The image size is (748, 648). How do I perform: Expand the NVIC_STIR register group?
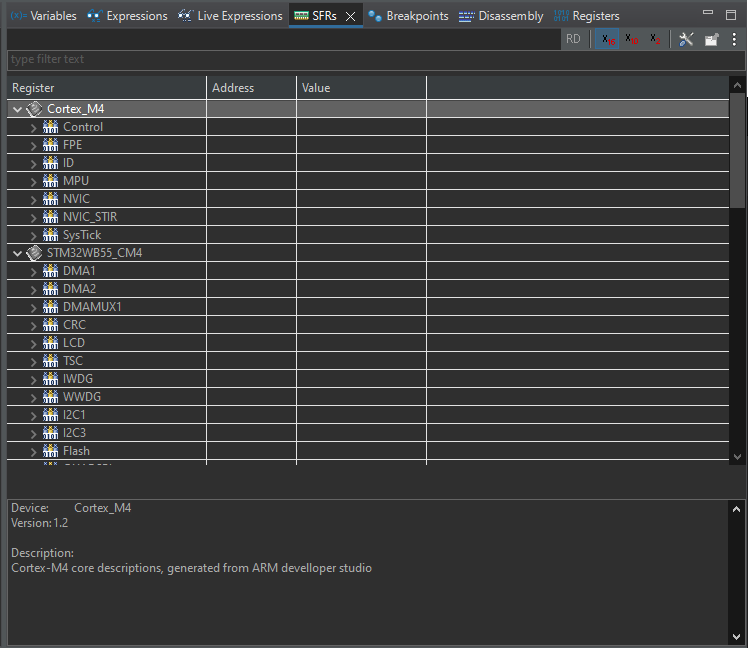(33, 218)
